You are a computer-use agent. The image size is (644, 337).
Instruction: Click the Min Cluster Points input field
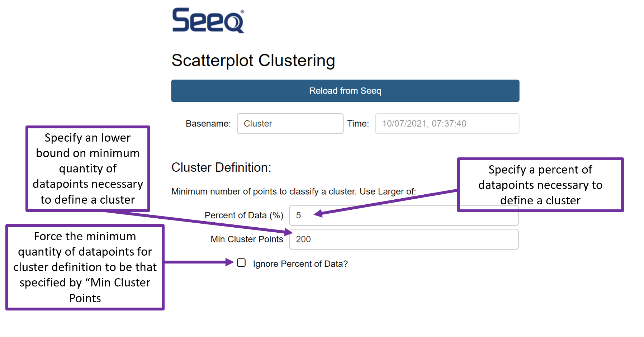coord(404,239)
